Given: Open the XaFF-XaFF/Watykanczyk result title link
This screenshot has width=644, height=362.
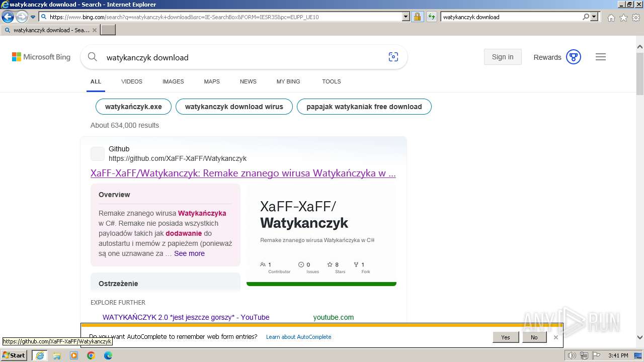Looking at the screenshot, I should tap(243, 173).
